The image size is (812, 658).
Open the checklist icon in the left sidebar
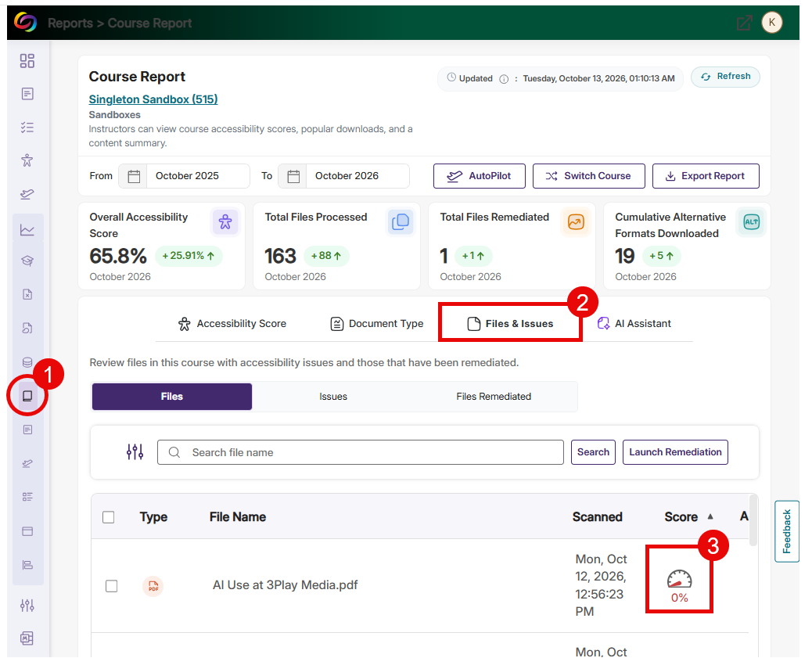pos(27,128)
